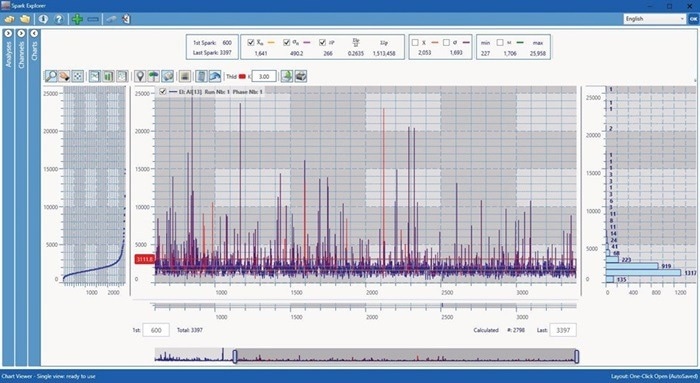Click the Charts vertical tab label

pyautogui.click(x=34, y=51)
